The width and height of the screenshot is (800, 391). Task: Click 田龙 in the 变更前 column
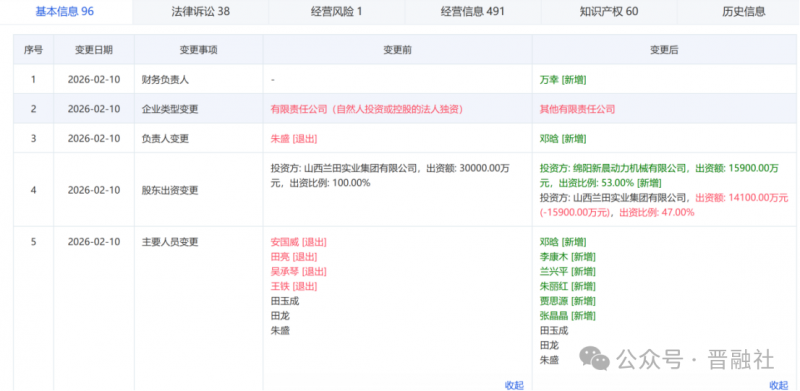[280, 316]
